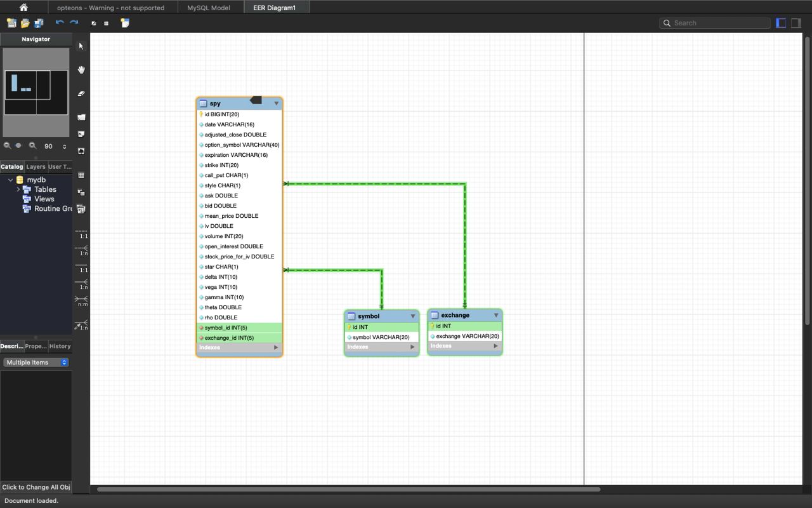Open the History tab

(x=60, y=346)
